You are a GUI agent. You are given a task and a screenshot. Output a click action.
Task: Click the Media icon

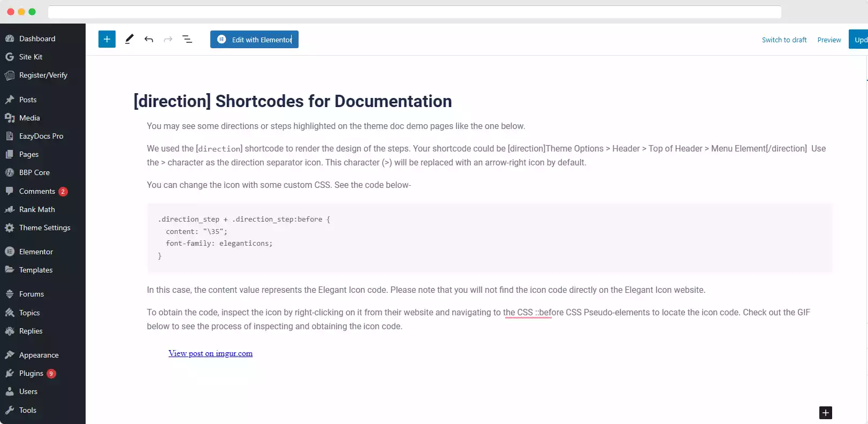tap(10, 118)
